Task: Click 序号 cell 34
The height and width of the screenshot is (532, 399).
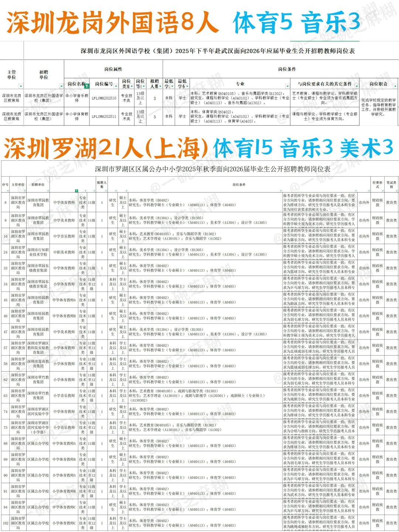Action: coord(5,284)
